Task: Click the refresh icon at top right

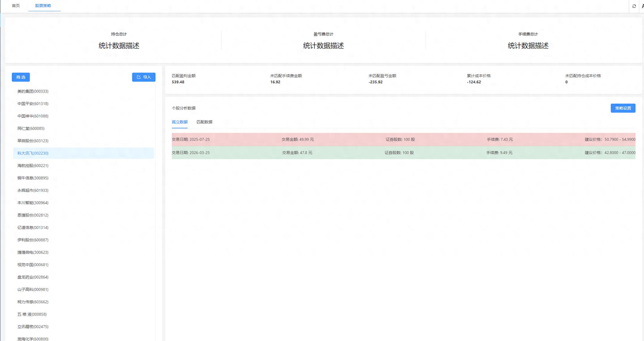Action: (x=634, y=6)
